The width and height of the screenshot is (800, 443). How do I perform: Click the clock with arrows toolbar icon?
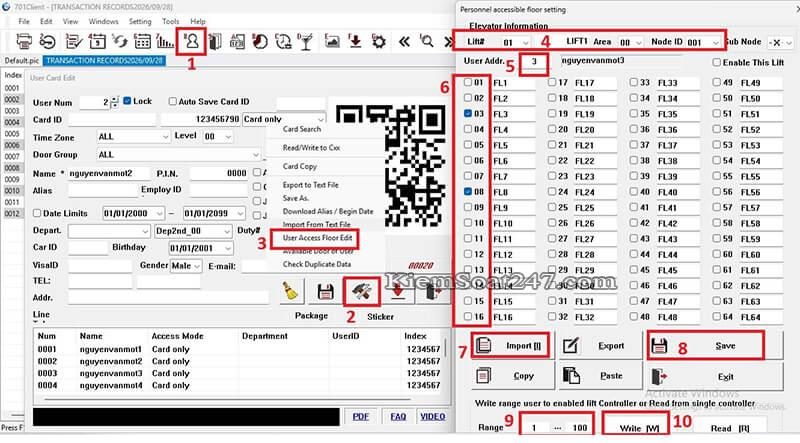pos(283,41)
